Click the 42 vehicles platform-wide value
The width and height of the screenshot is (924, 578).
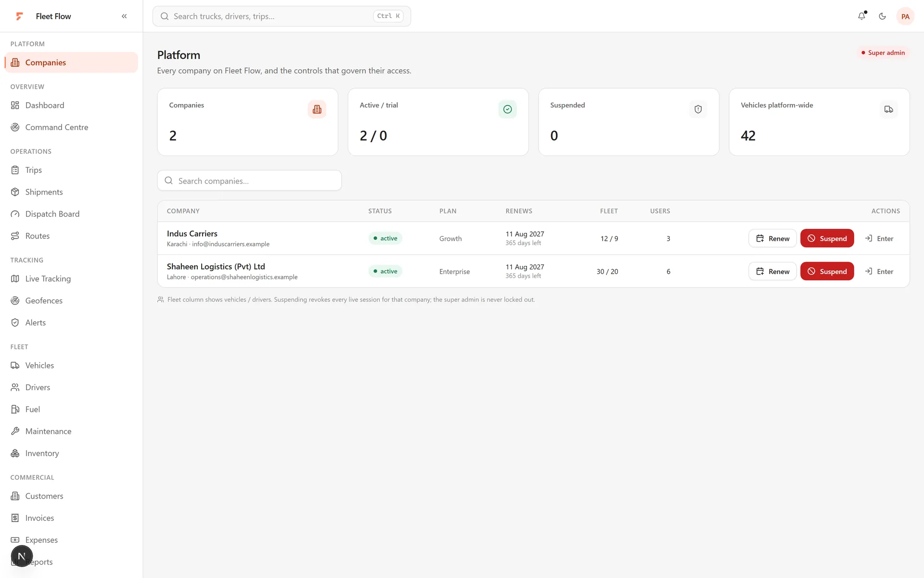748,136
